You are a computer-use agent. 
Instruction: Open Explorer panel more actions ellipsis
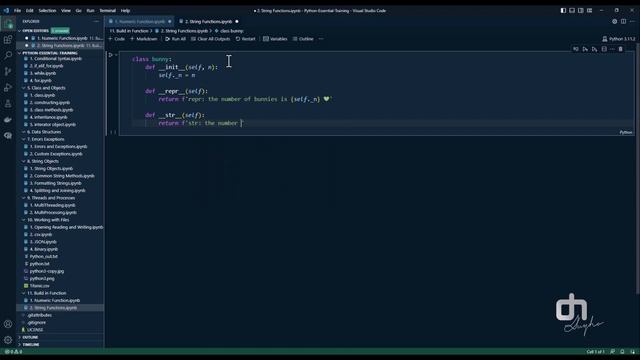pyautogui.click(x=96, y=21)
